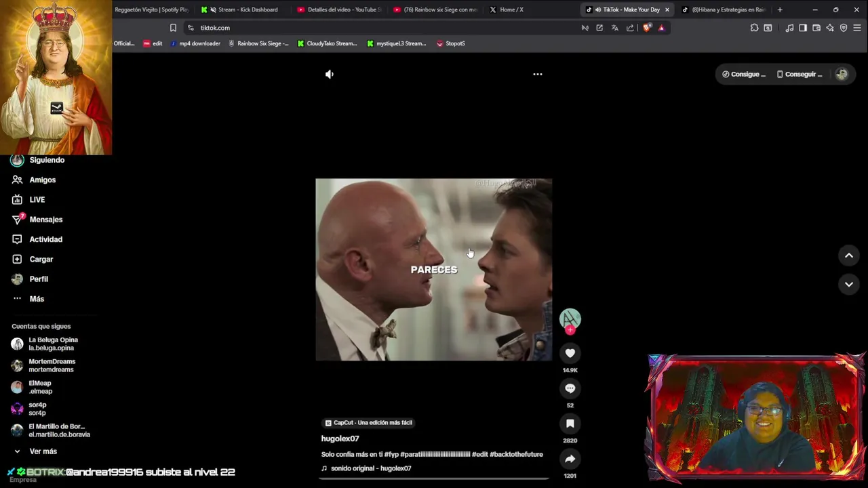Mute the TikTok tab via its speaker icon
This screenshot has height=488, width=868.
point(597,9)
